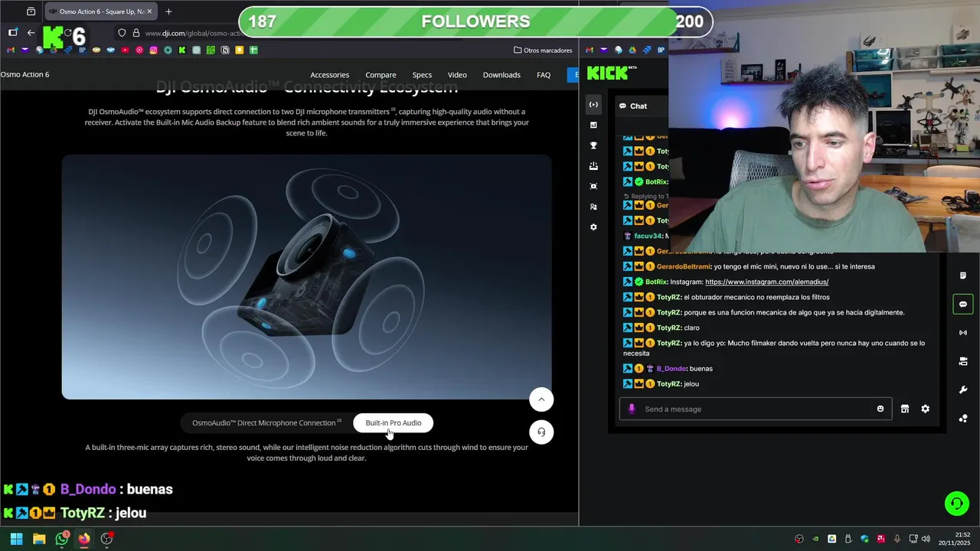Screen dimensions: 980x551
Task: Click the Send a message field
Action: click(x=756, y=409)
